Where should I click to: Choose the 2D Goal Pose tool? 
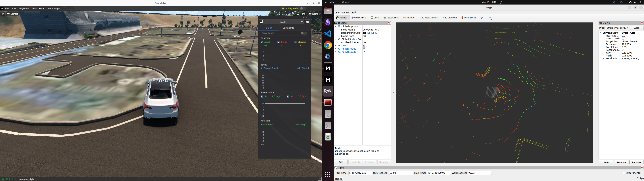point(449,18)
